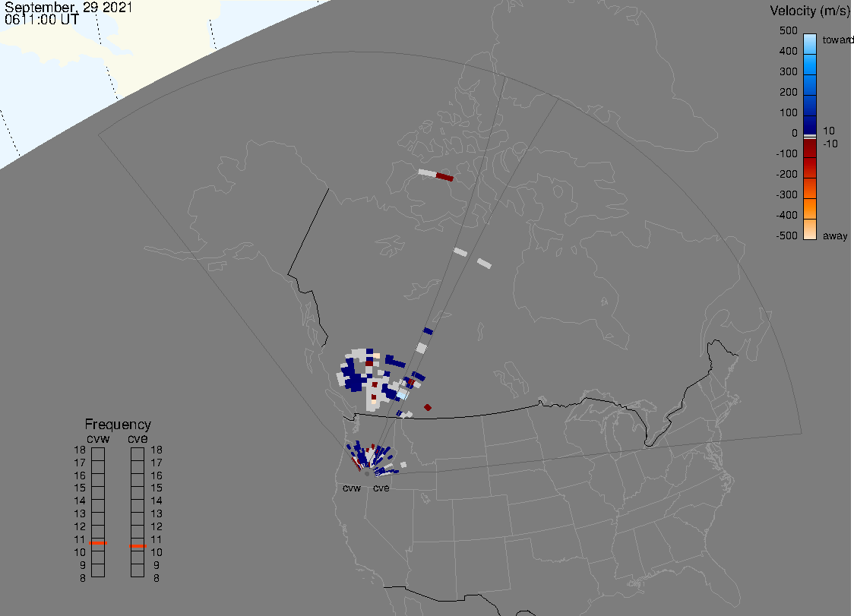Click the 0 value on velocity scale
The image size is (854, 616).
pos(795,134)
